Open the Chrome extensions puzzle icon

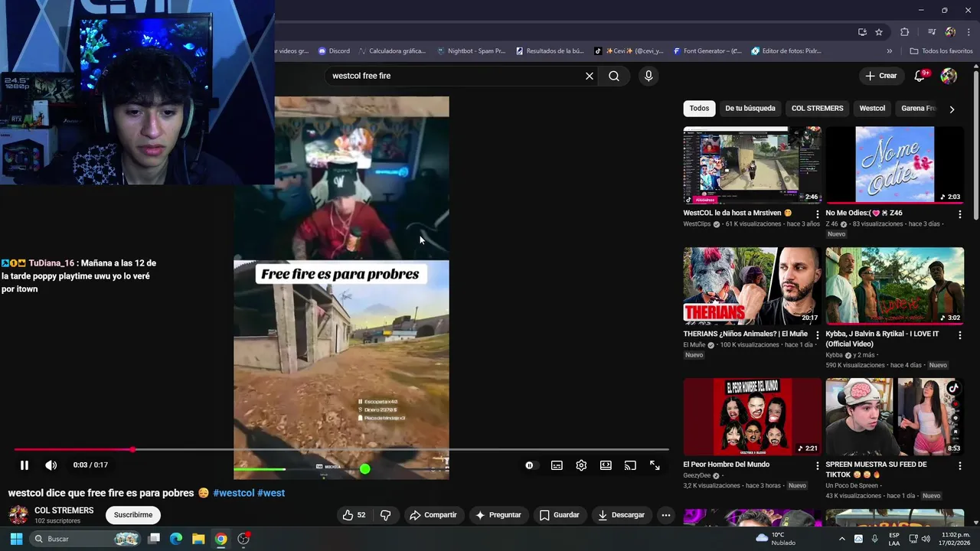click(904, 32)
